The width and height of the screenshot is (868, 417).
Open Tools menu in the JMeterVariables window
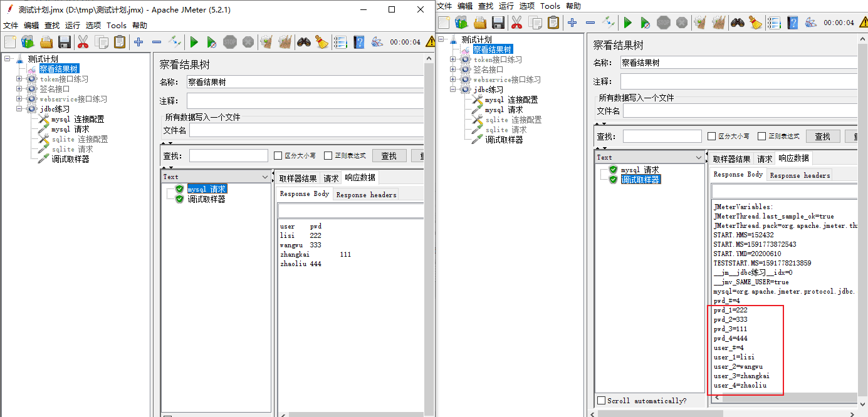click(550, 6)
